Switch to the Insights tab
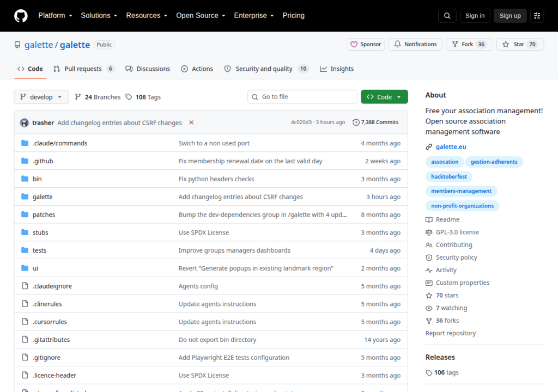This screenshot has width=558, height=392. coord(337,69)
